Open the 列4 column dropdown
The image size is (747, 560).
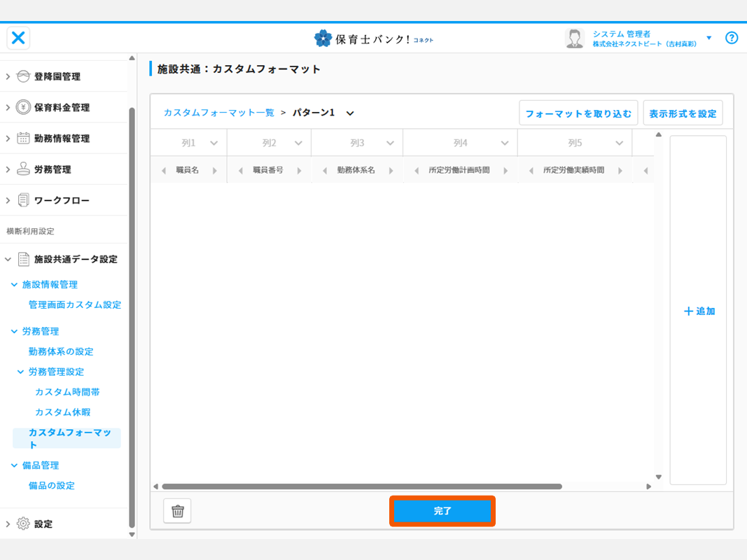coord(505,143)
